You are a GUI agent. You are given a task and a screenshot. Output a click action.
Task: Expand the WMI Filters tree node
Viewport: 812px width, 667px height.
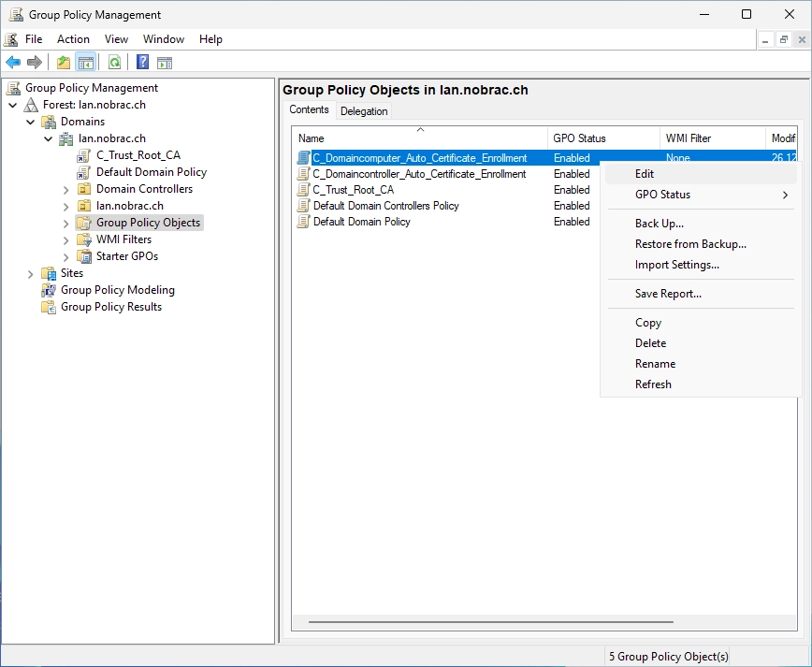pyautogui.click(x=65, y=240)
